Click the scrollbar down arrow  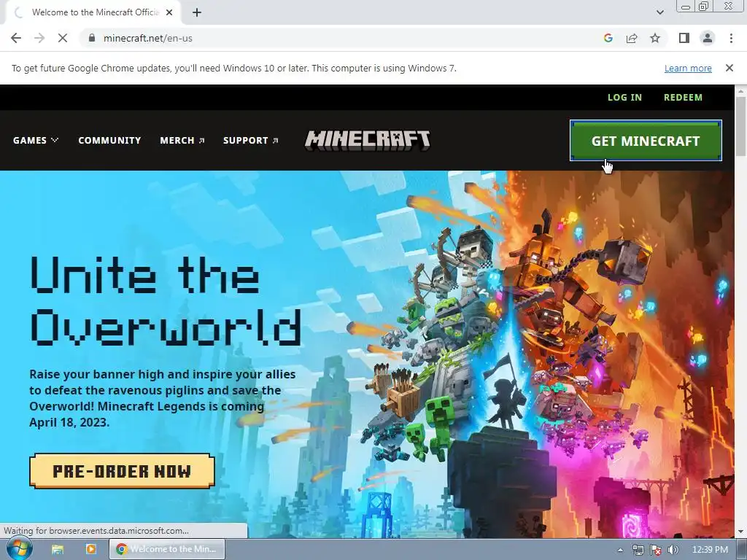[x=741, y=532]
